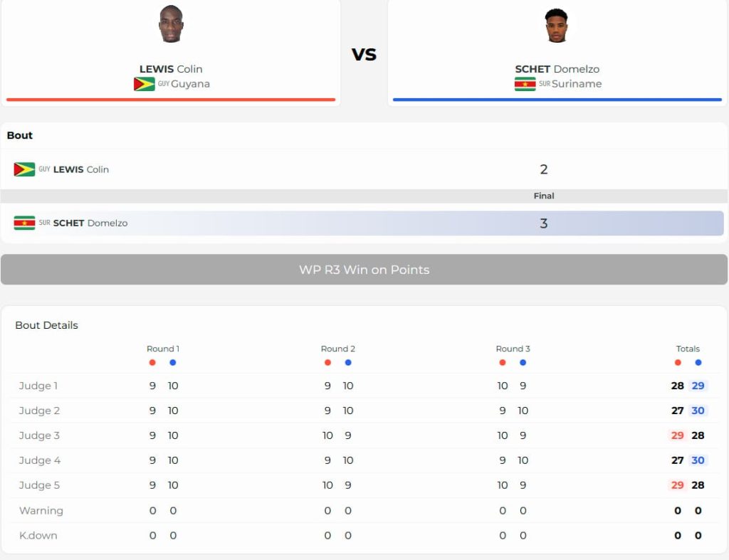Click the WP R3 Win on Points banner
The width and height of the screenshot is (729, 560).
click(364, 270)
